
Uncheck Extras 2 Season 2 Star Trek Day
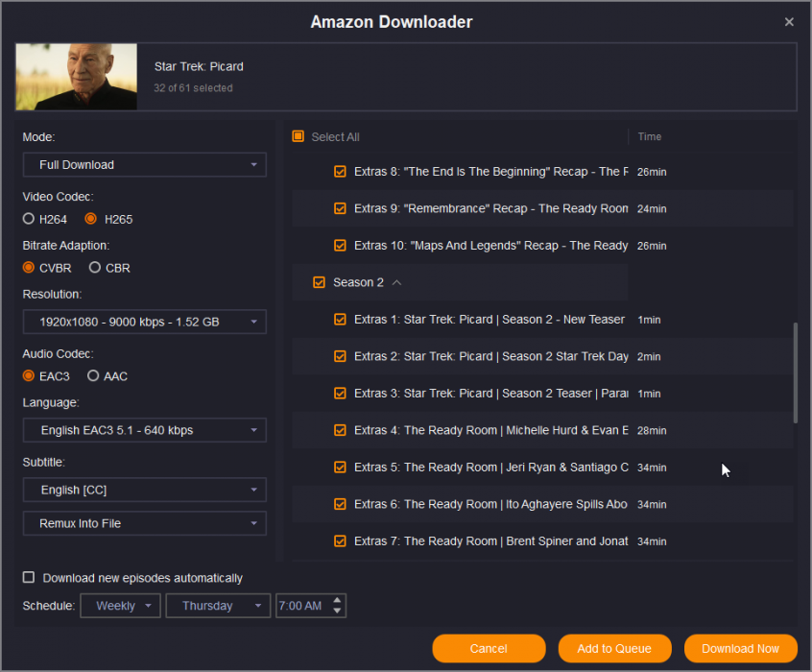pyautogui.click(x=340, y=356)
